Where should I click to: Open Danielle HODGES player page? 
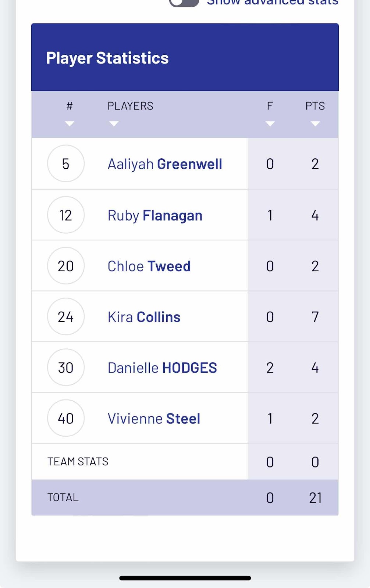pos(162,367)
